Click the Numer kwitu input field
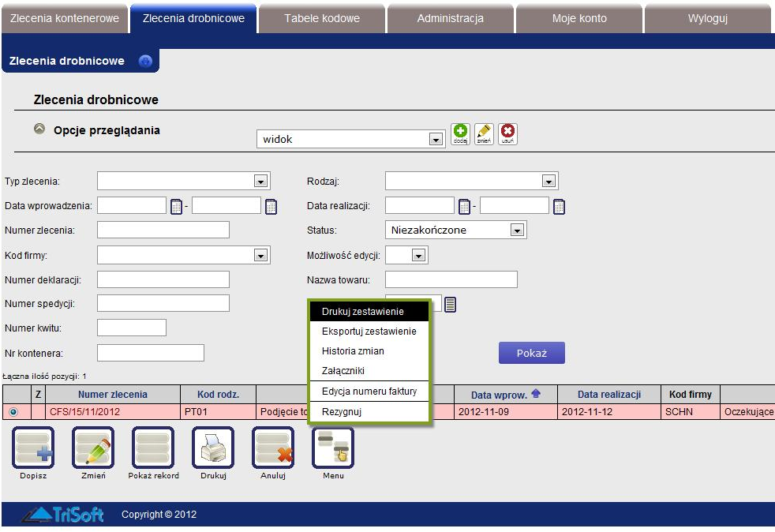775x532 pixels. pyautogui.click(x=132, y=328)
